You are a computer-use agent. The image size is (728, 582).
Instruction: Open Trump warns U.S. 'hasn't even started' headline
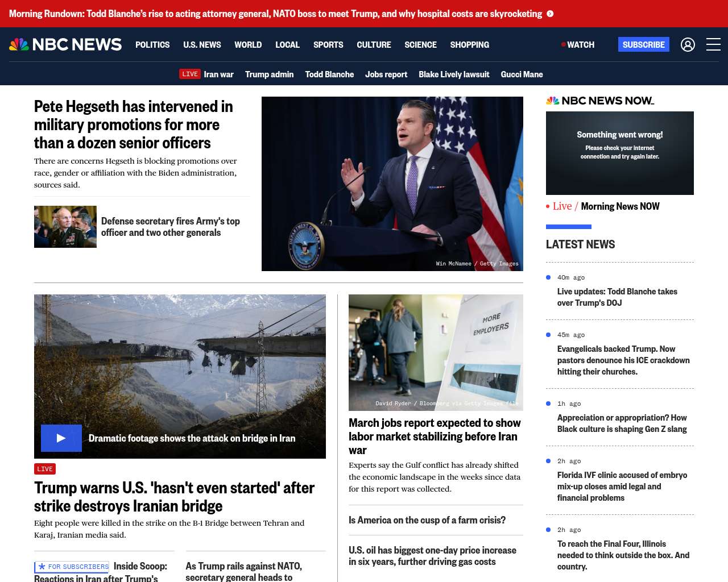tap(174, 497)
